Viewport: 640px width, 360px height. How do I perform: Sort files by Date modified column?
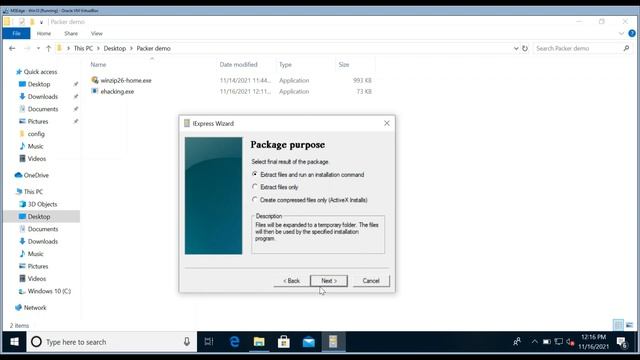pyautogui.click(x=238, y=64)
